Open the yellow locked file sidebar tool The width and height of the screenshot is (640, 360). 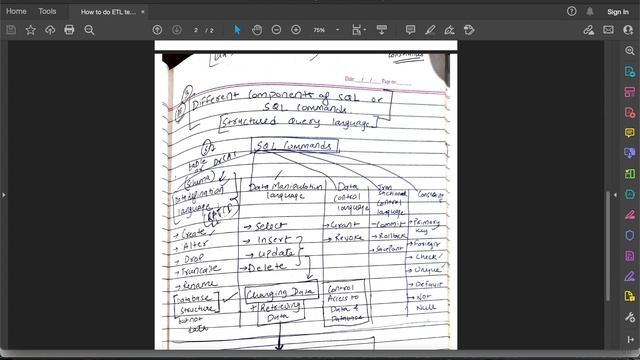pos(629,296)
